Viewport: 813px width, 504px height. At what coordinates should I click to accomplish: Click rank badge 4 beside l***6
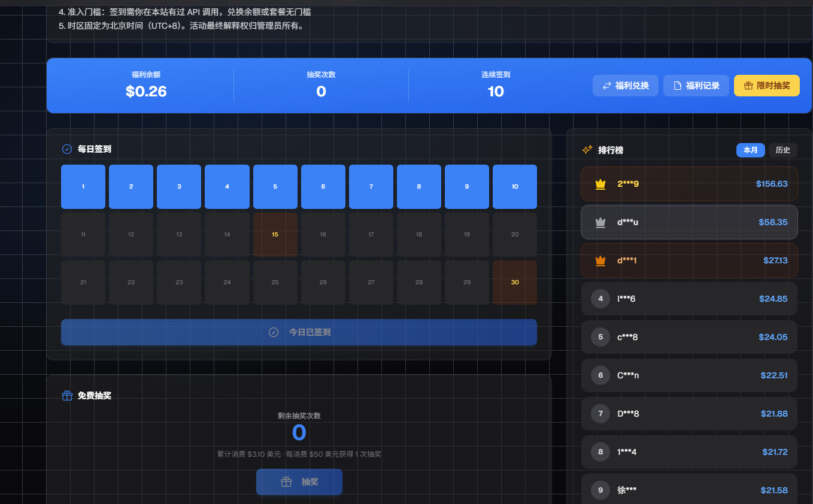pos(600,299)
